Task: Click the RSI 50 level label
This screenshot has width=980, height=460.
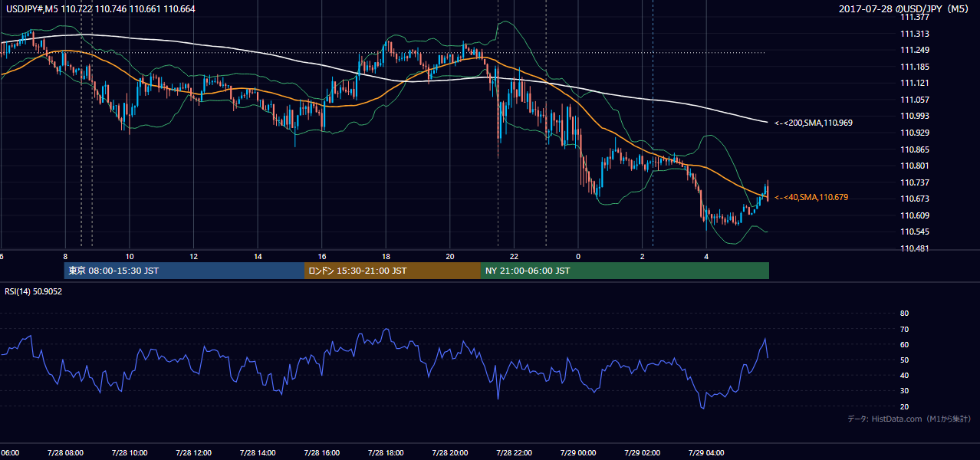Action: 904,360
